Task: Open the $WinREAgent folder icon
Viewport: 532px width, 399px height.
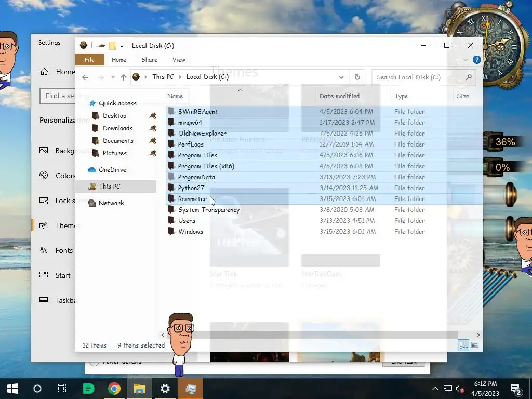Action: [171, 111]
